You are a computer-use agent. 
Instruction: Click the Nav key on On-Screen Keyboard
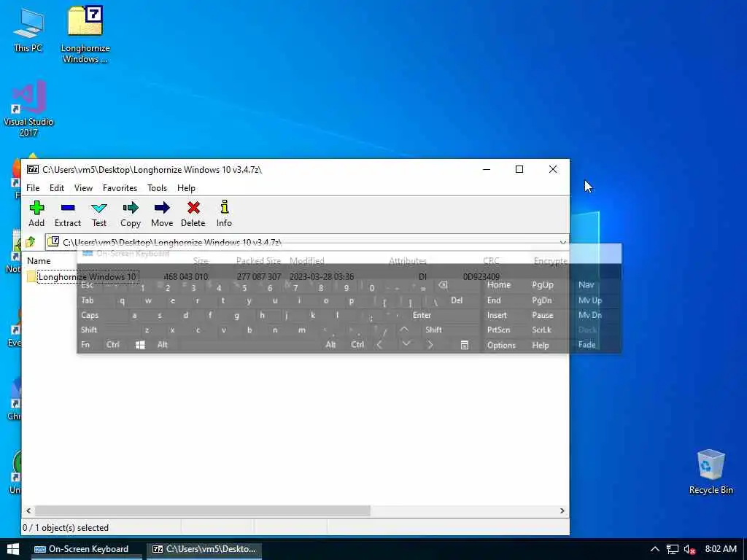click(x=587, y=285)
